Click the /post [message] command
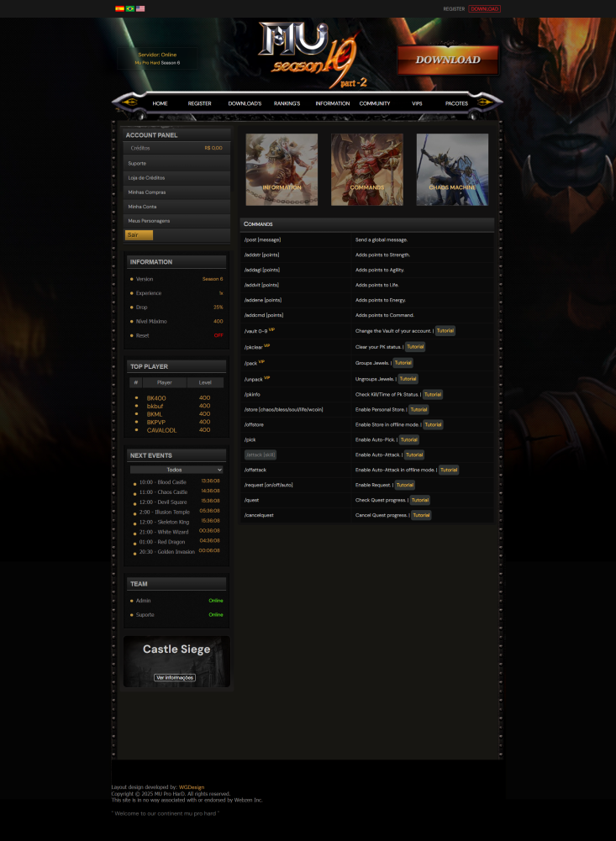This screenshot has width=616, height=841. (262, 239)
